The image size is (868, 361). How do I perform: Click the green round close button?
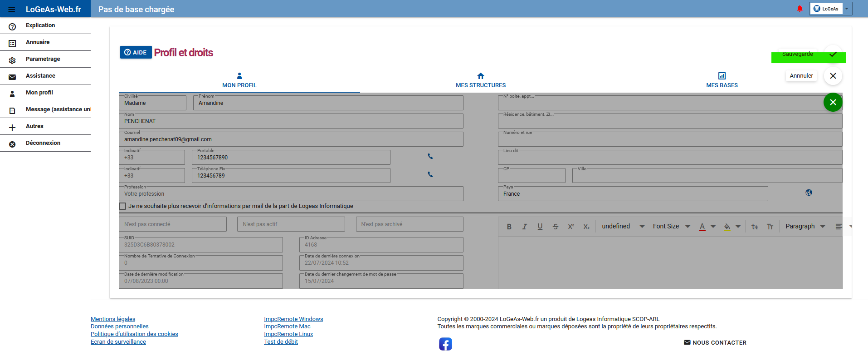click(x=833, y=102)
